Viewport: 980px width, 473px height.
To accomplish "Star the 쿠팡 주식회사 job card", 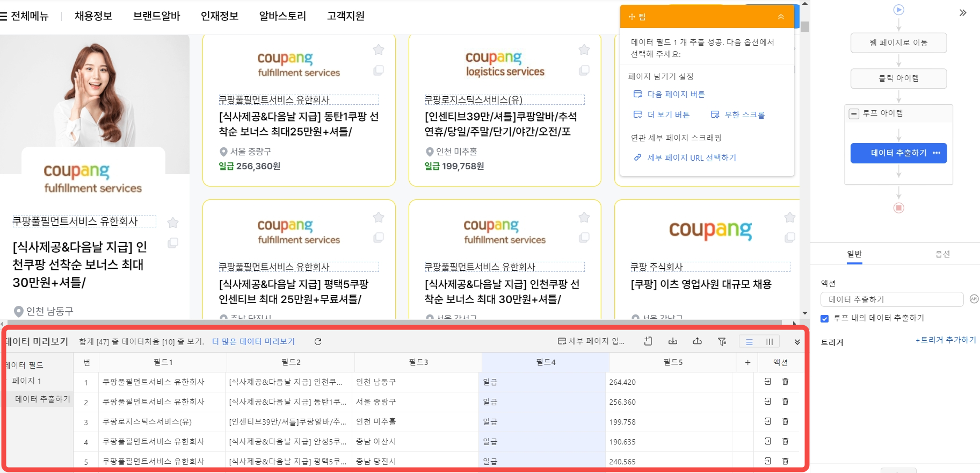I will pos(789,217).
